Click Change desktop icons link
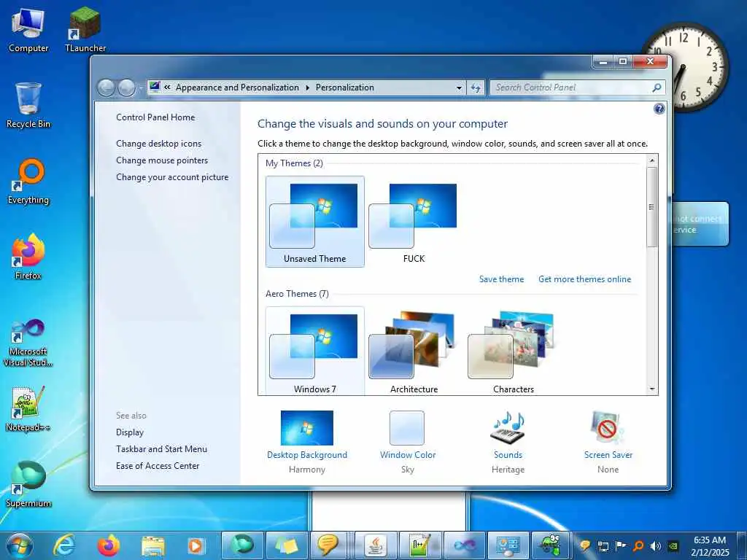 [158, 144]
